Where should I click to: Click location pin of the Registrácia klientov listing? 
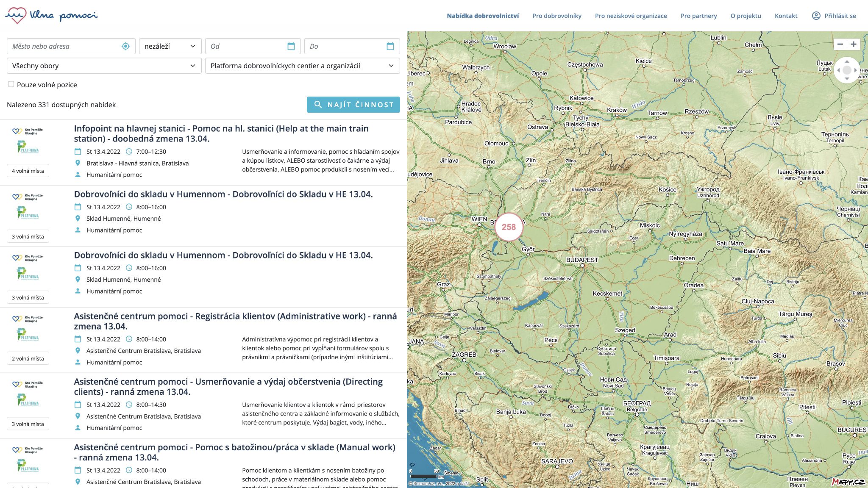point(78,351)
